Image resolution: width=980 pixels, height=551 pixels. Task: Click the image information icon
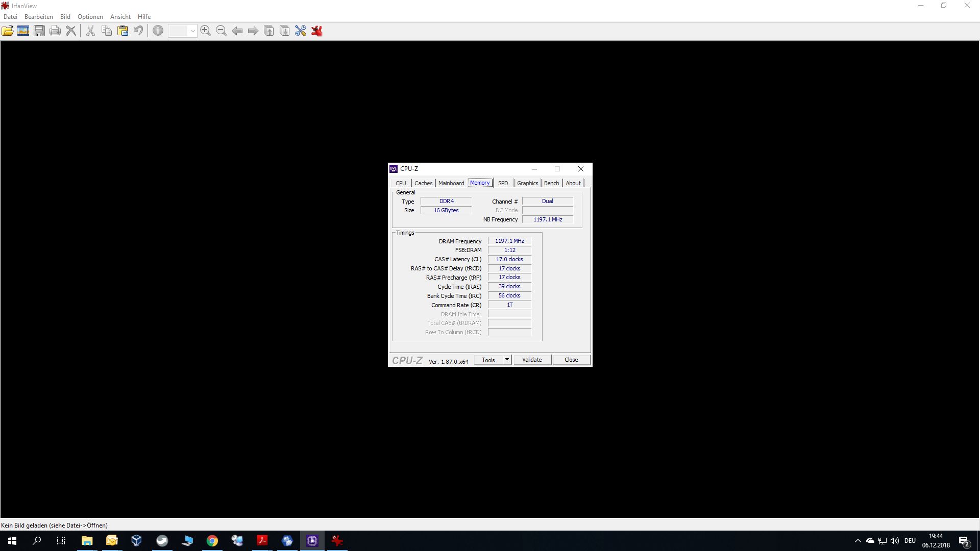(x=158, y=31)
